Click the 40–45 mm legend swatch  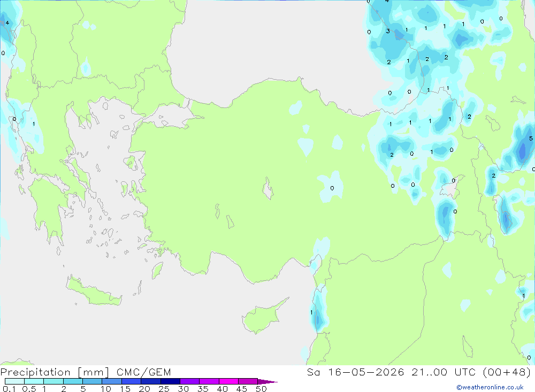tap(228, 381)
